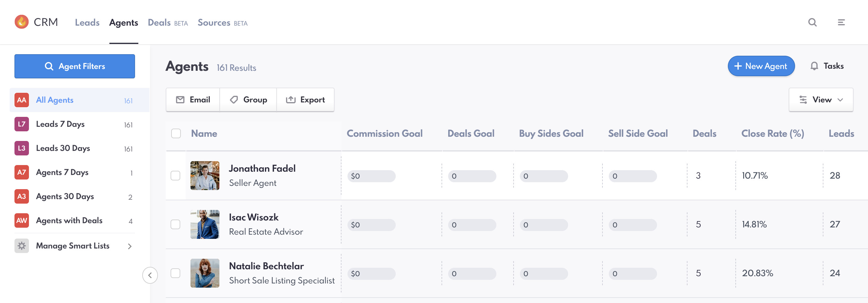Open the View dropdown
This screenshot has height=303, width=868.
(821, 100)
